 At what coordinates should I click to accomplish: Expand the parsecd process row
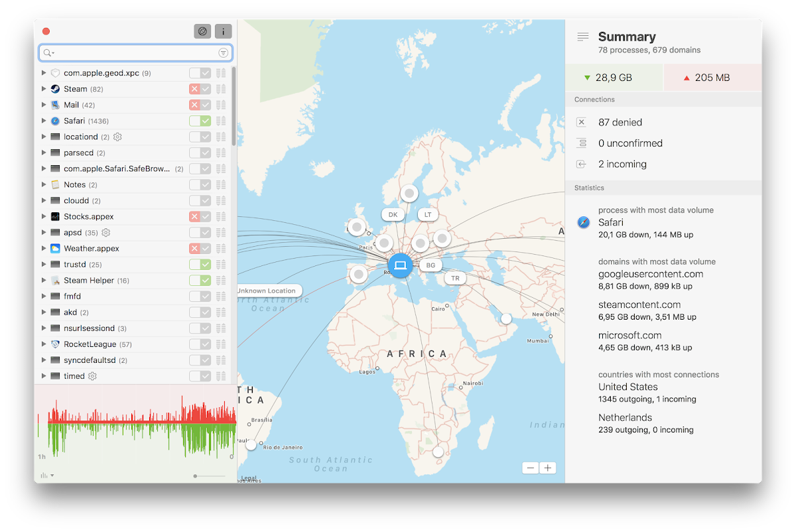(44, 153)
